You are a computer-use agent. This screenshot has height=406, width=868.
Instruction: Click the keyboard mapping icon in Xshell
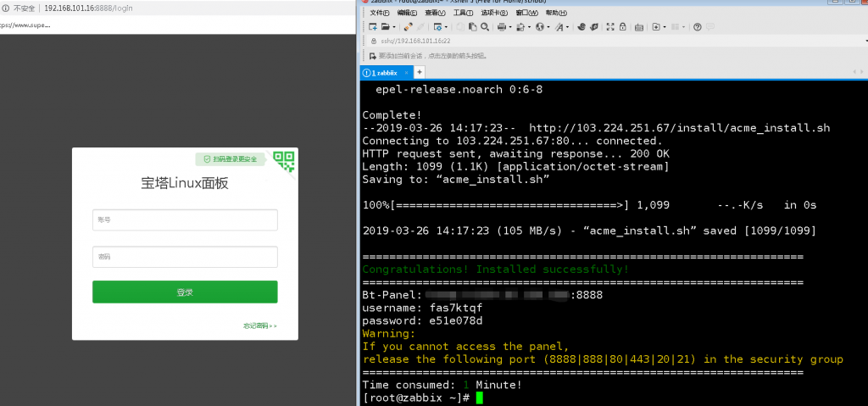point(639,26)
